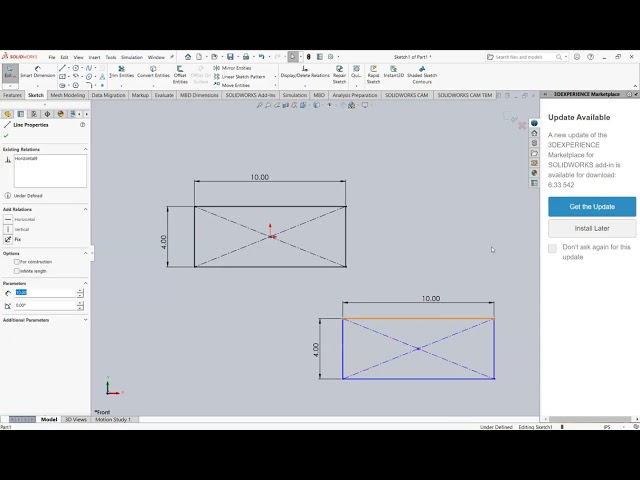Screen dimensions: 640x480
Task: Click Linear Sketch Pattern
Action: (239, 76)
